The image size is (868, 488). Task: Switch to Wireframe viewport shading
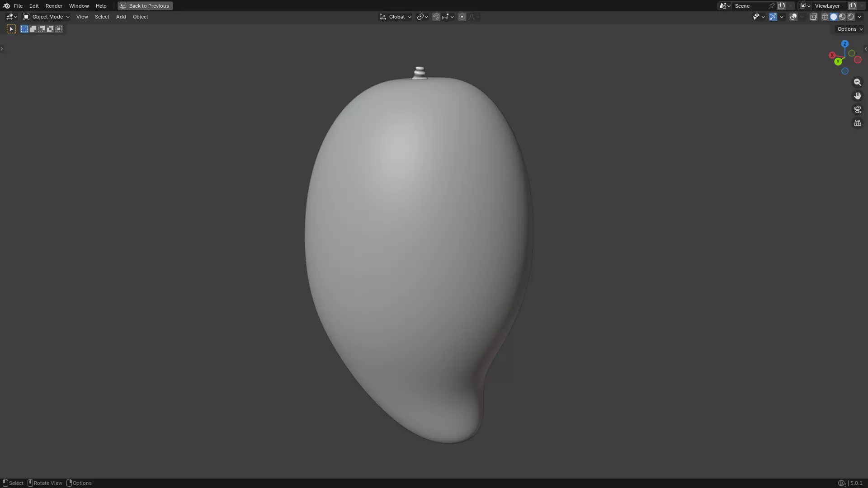pos(825,17)
